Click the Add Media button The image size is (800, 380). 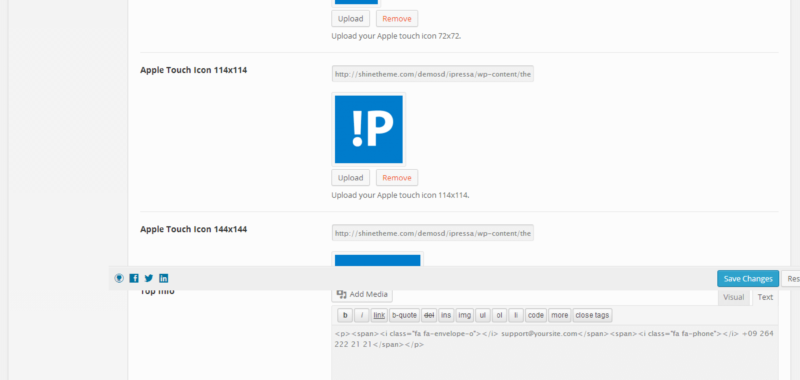[x=362, y=294]
